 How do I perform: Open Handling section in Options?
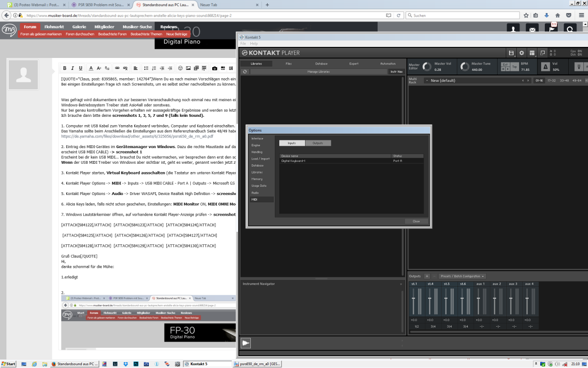pyautogui.click(x=257, y=152)
